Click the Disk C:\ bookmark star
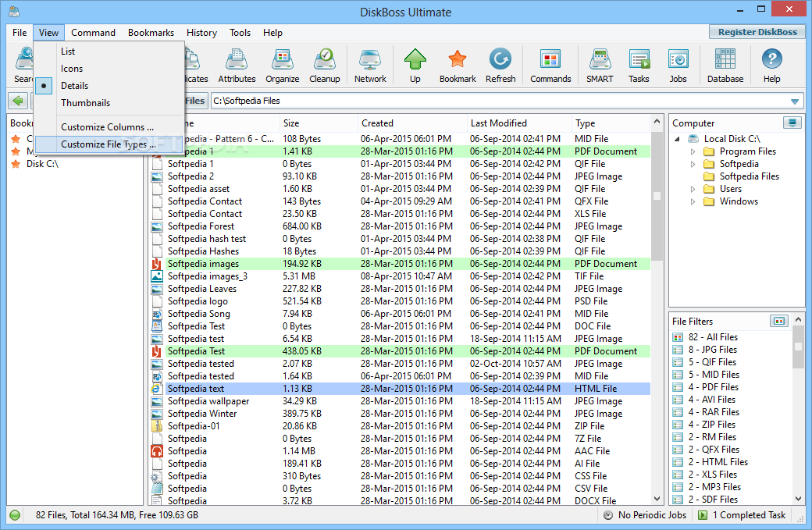This screenshot has width=812, height=530. click(16, 164)
